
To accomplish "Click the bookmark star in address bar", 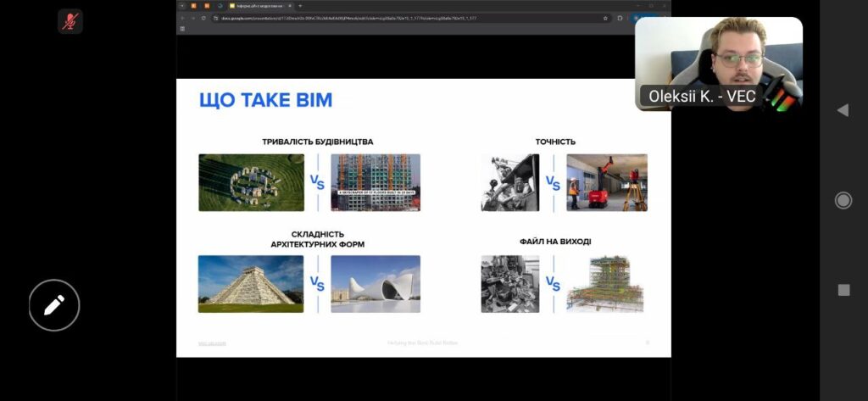I will coord(605,18).
